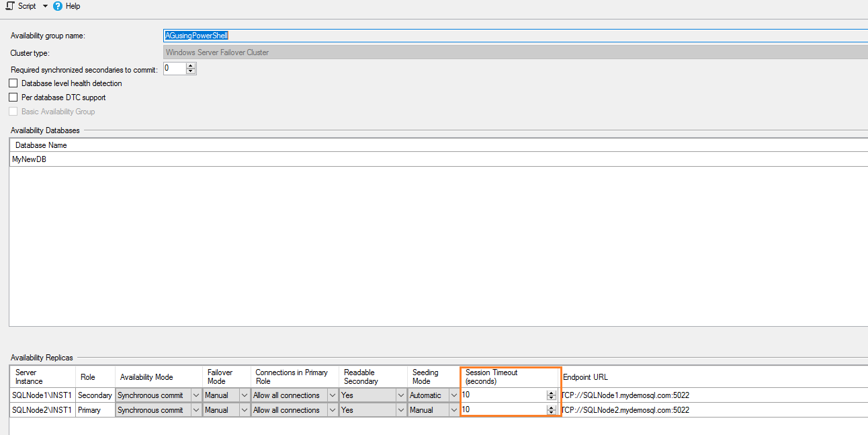Decrement Session Timeout for SQLNode2\INST1

tap(551, 412)
